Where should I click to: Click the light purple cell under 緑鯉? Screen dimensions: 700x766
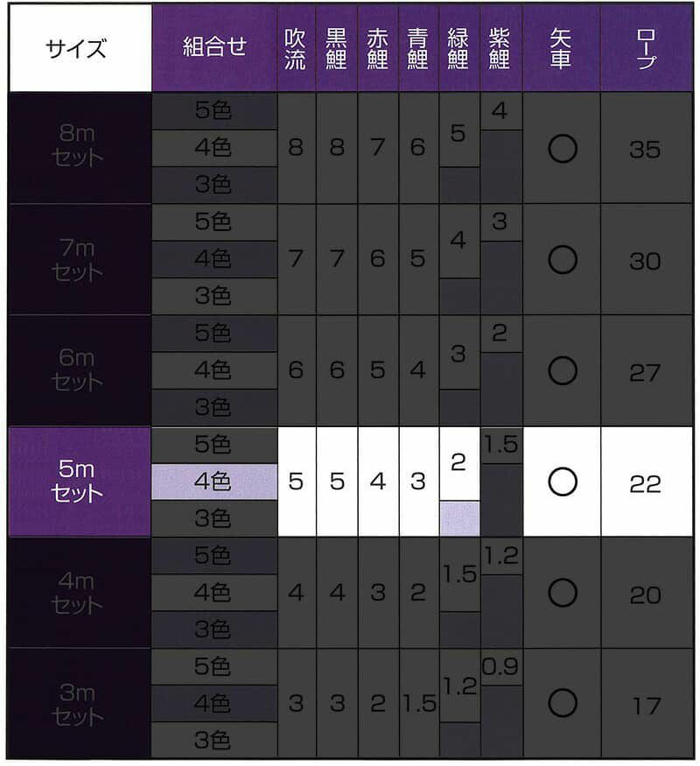pyautogui.click(x=459, y=518)
